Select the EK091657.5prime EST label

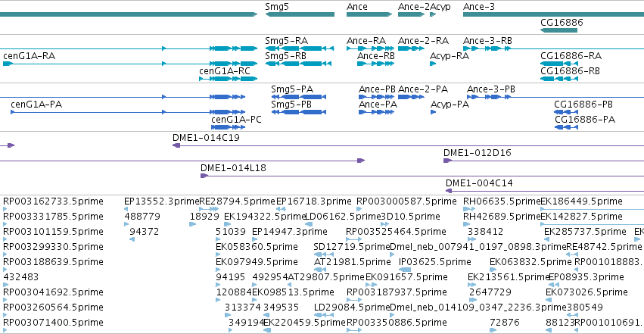[x=406, y=277]
